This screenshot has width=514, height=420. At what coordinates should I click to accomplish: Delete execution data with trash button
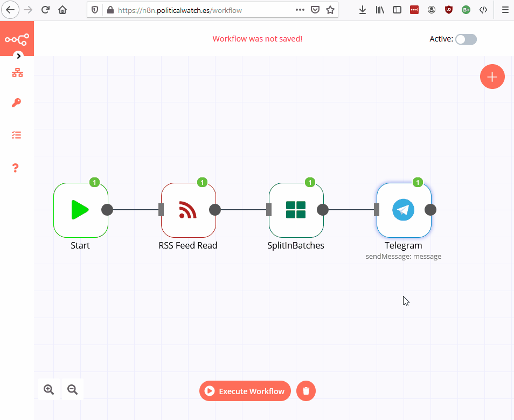(x=306, y=391)
